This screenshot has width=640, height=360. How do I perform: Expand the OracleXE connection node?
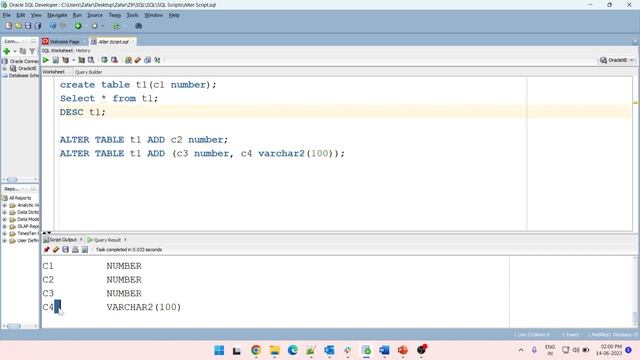tap(4, 69)
